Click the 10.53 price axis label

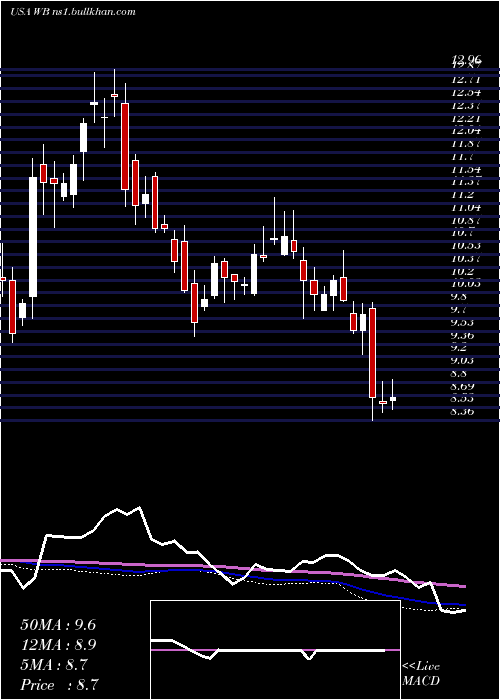click(466, 246)
